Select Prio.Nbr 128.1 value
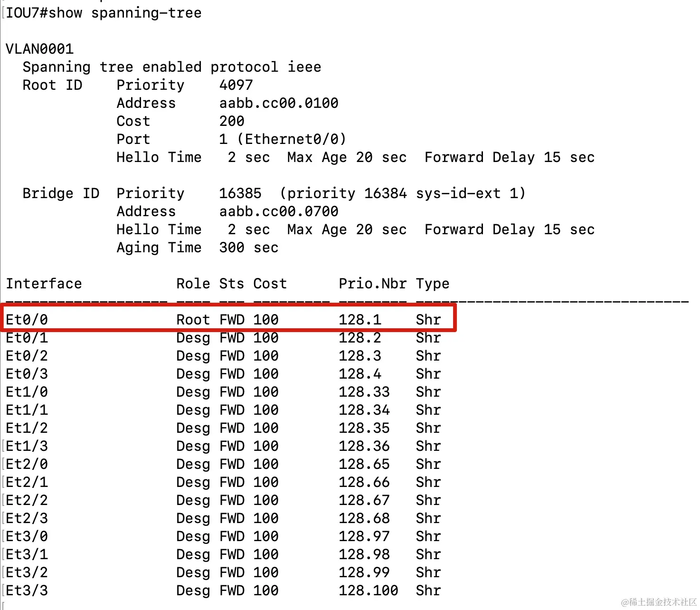Screen dimensions: 700x610 [360, 320]
